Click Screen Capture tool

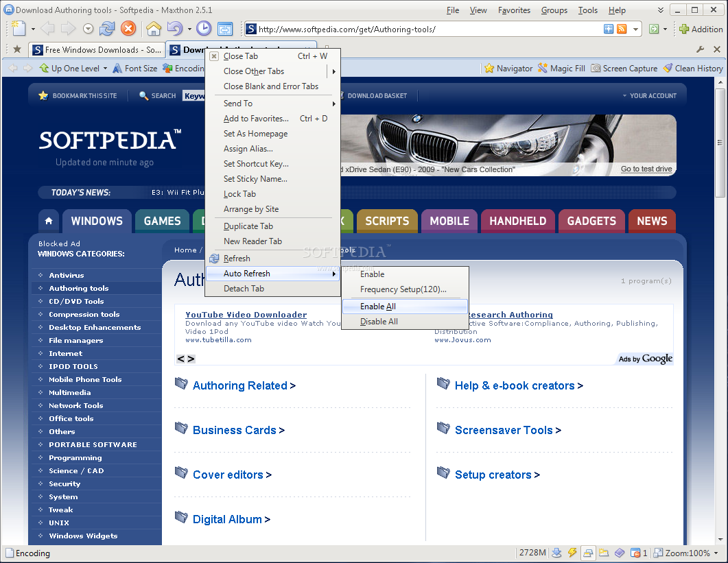point(624,68)
